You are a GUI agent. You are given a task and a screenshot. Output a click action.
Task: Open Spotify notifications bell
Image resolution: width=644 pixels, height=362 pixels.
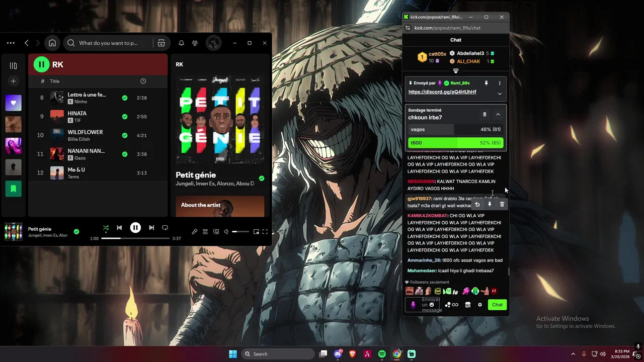pyautogui.click(x=181, y=43)
